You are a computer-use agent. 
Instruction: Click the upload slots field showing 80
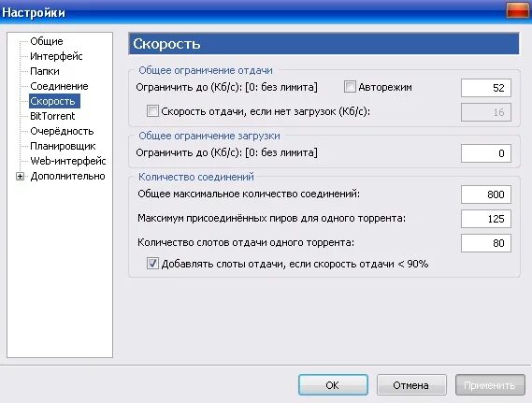pos(486,243)
